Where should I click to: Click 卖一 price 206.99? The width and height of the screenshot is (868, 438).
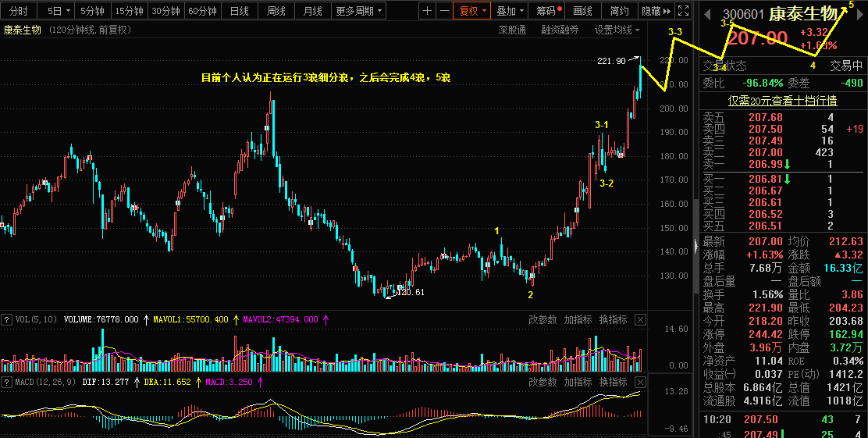766,164
